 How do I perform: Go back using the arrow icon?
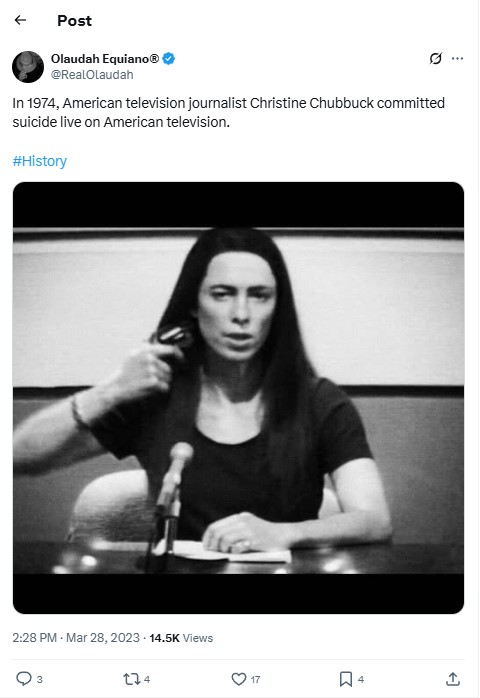20,20
